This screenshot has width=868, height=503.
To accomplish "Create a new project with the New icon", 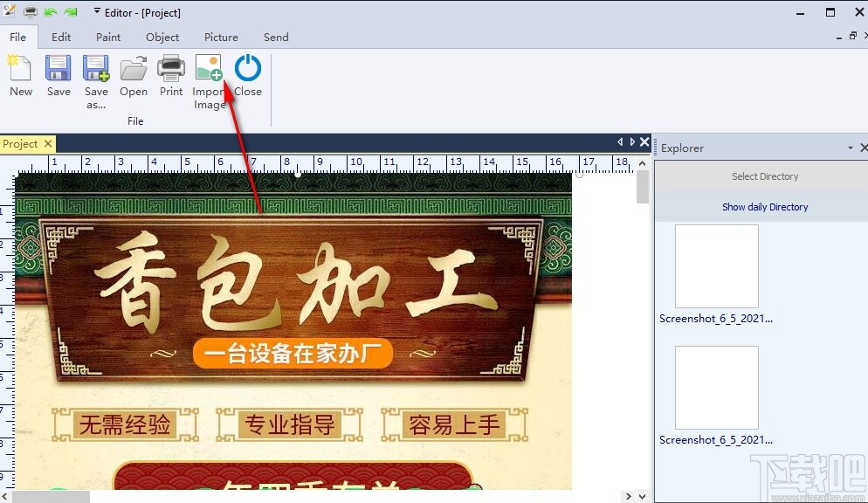I will (x=20, y=77).
